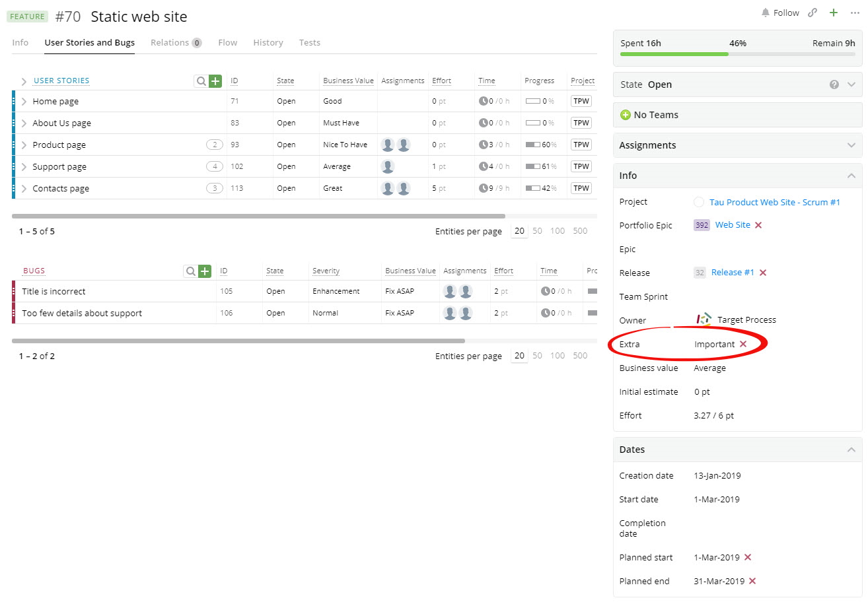Open Release #1 link
Screen dimensions: 868x604
tap(733, 273)
